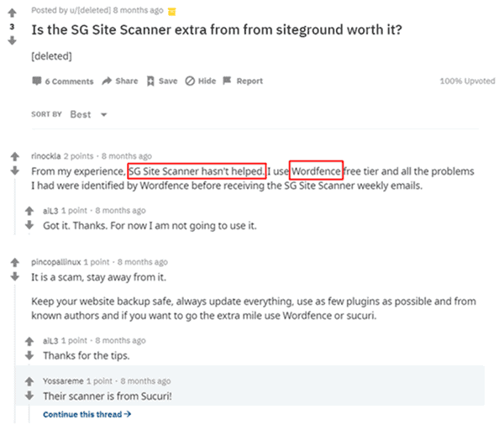Downvote Yossareme's Sucuri comment

[x=29, y=396]
